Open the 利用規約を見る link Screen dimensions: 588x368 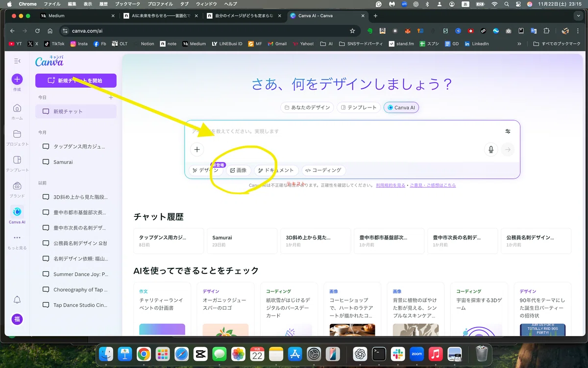[391, 185]
